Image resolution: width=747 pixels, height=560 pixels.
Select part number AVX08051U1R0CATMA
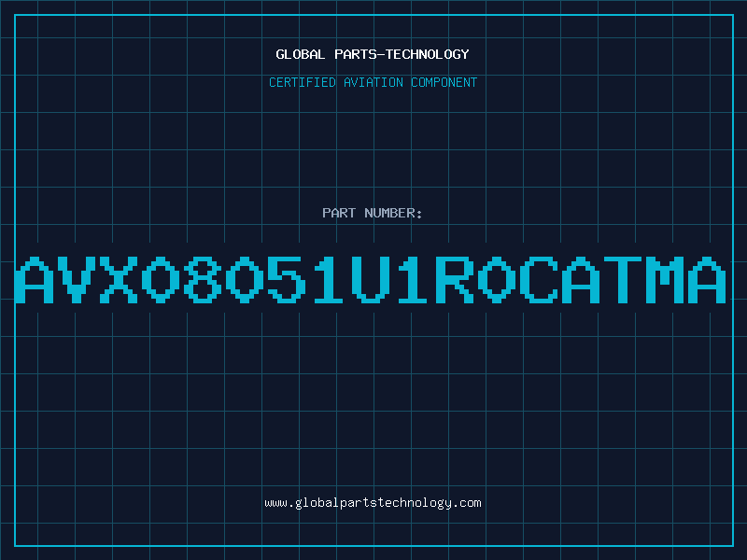click(371, 280)
